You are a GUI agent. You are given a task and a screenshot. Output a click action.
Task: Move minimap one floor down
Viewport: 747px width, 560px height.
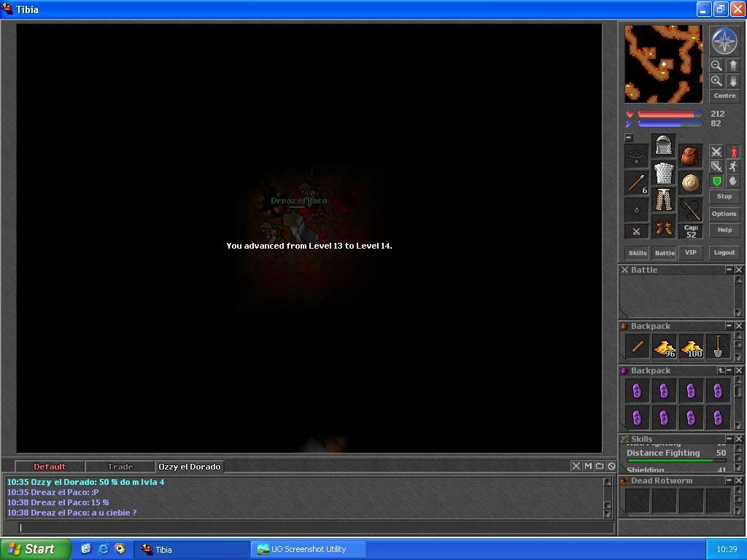coord(732,81)
